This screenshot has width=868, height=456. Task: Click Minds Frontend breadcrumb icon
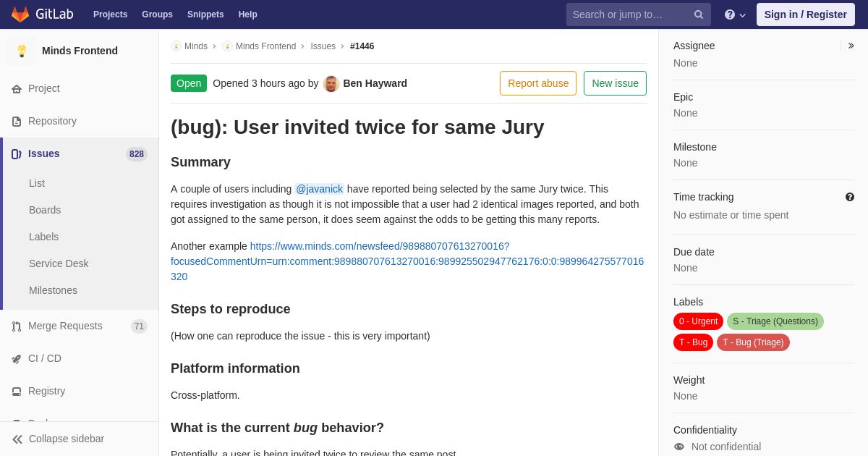[227, 46]
